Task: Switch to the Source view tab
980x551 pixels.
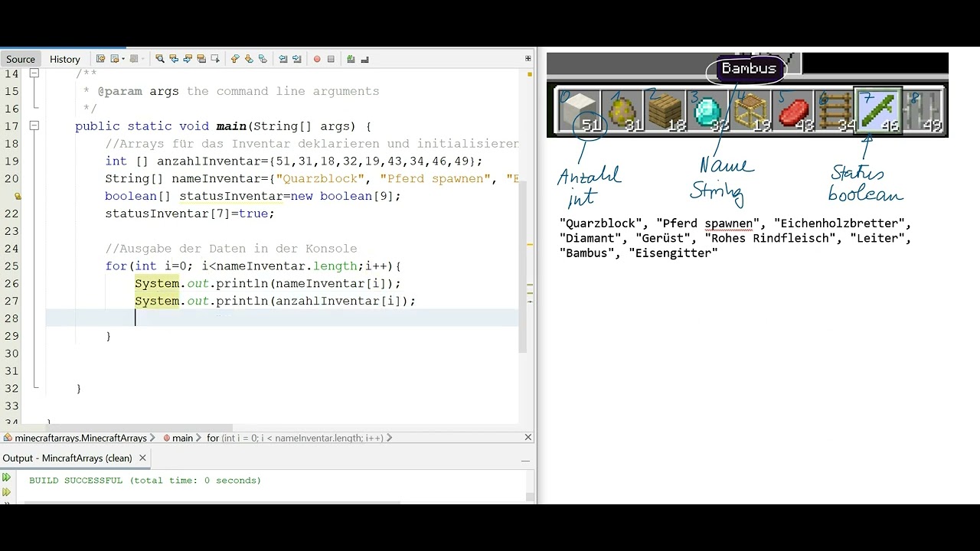Action: pyautogui.click(x=21, y=59)
